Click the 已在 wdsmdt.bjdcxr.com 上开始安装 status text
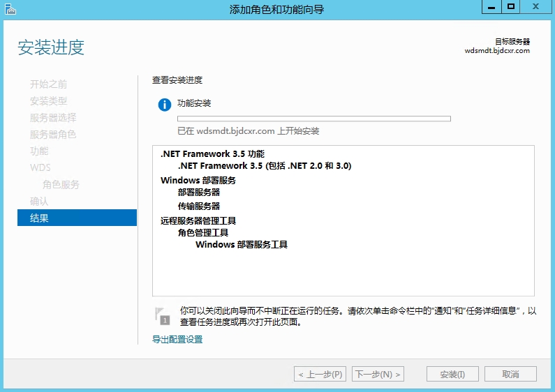Image resolution: width=555 pixels, height=392 pixels. point(248,131)
